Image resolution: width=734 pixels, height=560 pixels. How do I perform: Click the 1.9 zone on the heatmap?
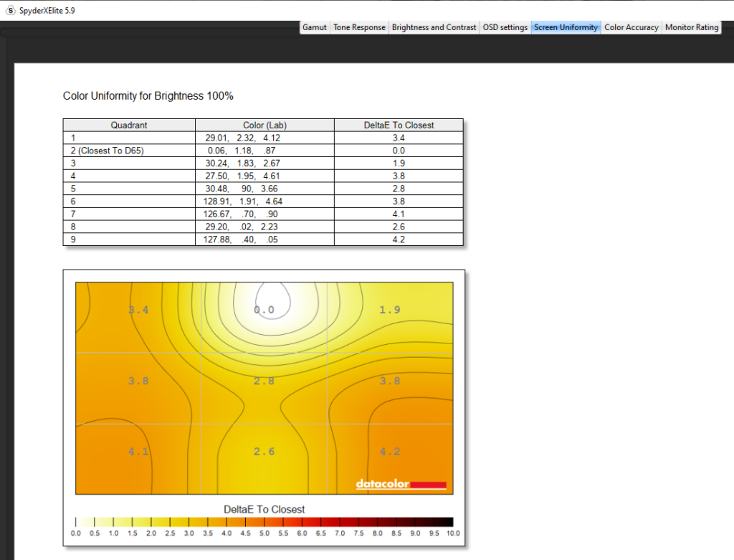click(x=389, y=310)
